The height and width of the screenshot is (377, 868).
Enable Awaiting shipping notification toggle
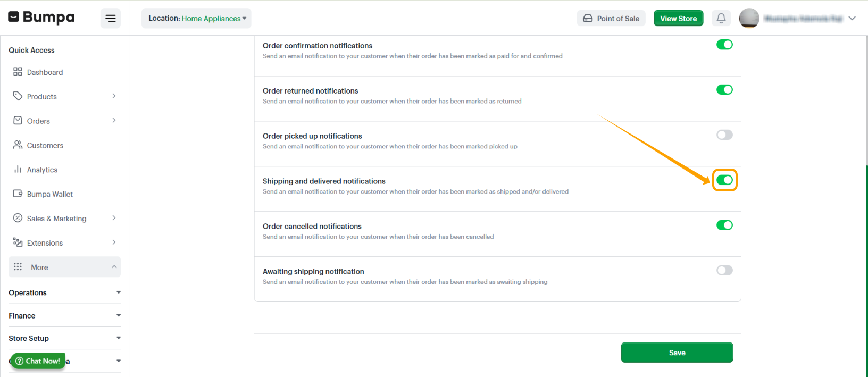coord(724,271)
